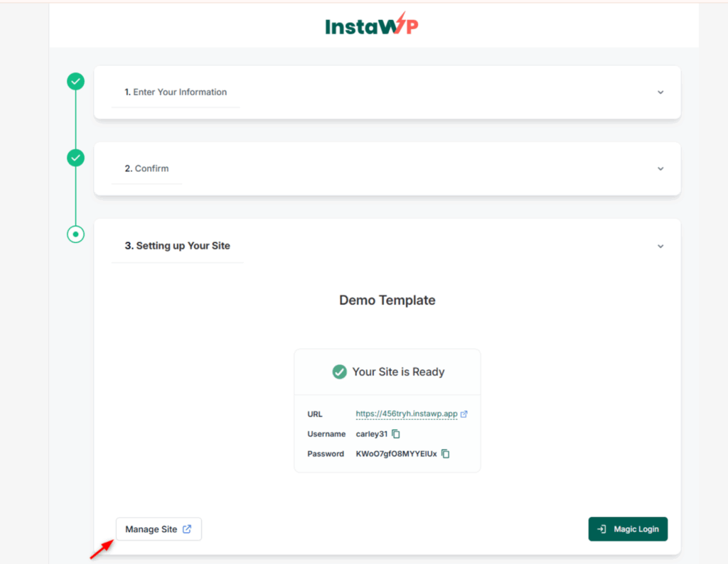
Task: Click the step 2 green checkmark circle
Action: pyautogui.click(x=75, y=158)
